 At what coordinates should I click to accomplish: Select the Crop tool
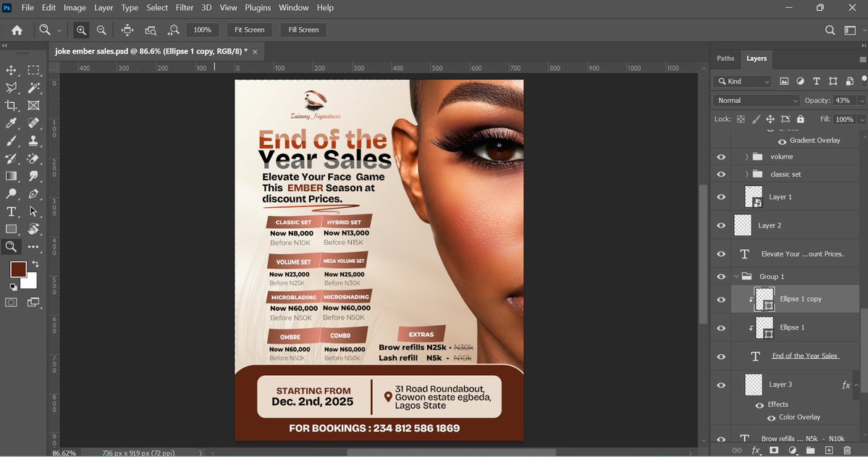(10, 105)
